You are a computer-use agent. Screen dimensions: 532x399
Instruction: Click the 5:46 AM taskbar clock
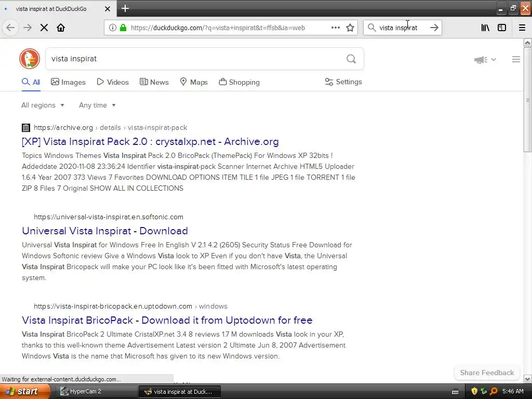[x=513, y=391]
